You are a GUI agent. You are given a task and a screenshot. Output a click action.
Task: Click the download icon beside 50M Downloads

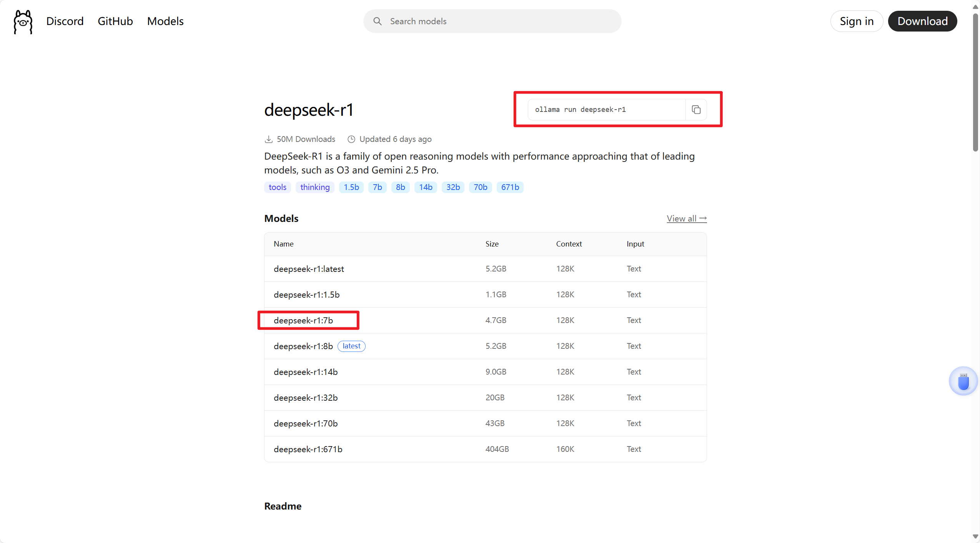click(270, 139)
